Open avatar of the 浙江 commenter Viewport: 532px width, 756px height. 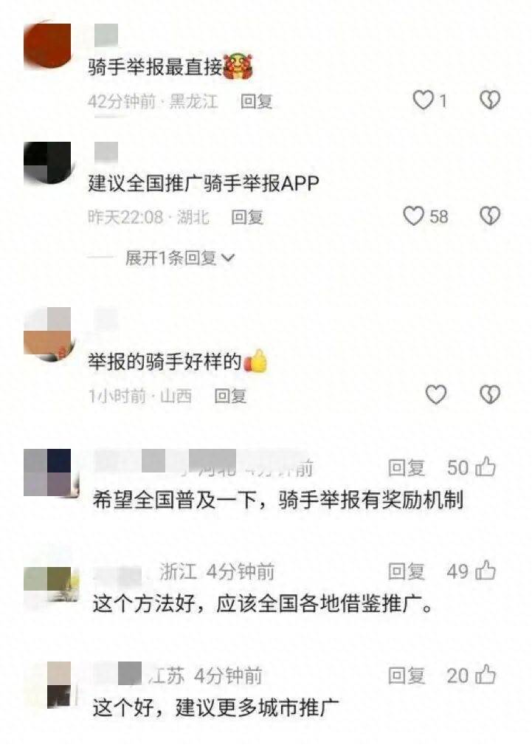(x=51, y=585)
